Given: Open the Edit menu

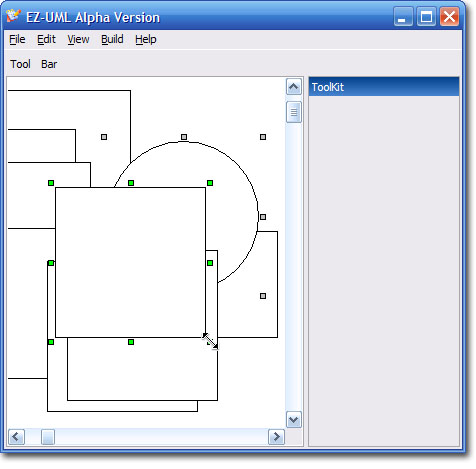Looking at the screenshot, I should [46, 39].
